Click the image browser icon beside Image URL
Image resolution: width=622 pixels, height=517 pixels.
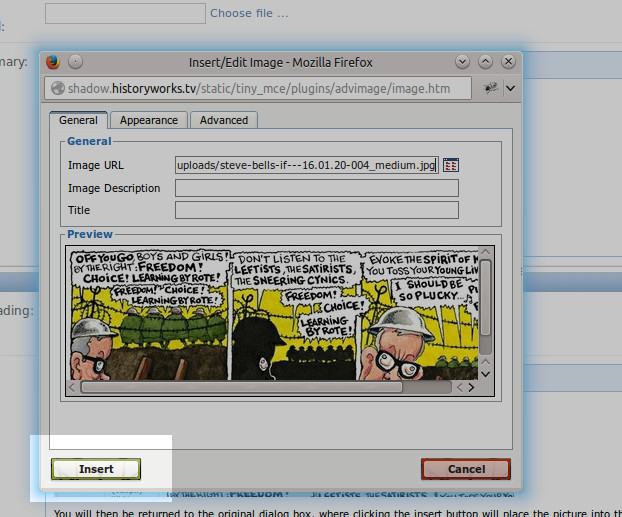tap(451, 165)
